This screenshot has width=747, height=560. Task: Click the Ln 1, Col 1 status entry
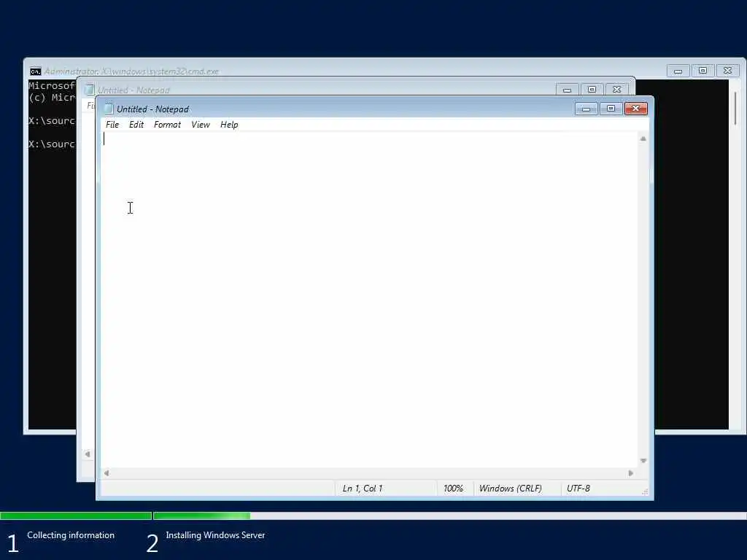coord(363,488)
